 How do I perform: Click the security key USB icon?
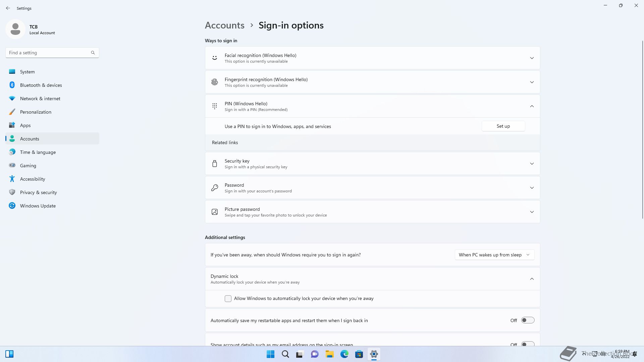[215, 164]
